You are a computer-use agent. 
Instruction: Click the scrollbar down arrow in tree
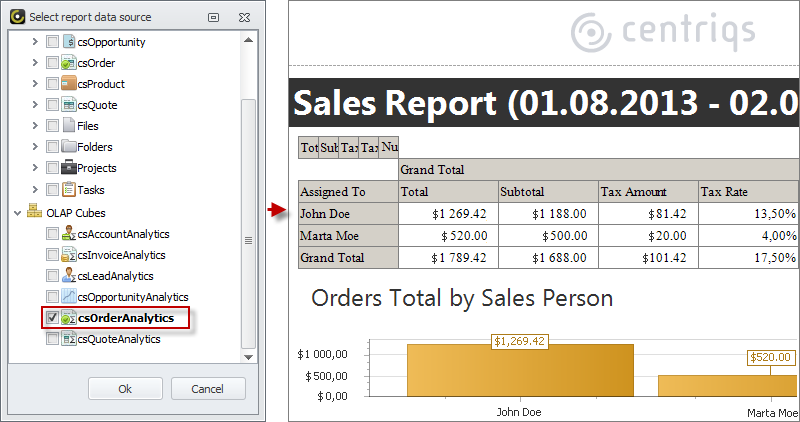(x=248, y=357)
